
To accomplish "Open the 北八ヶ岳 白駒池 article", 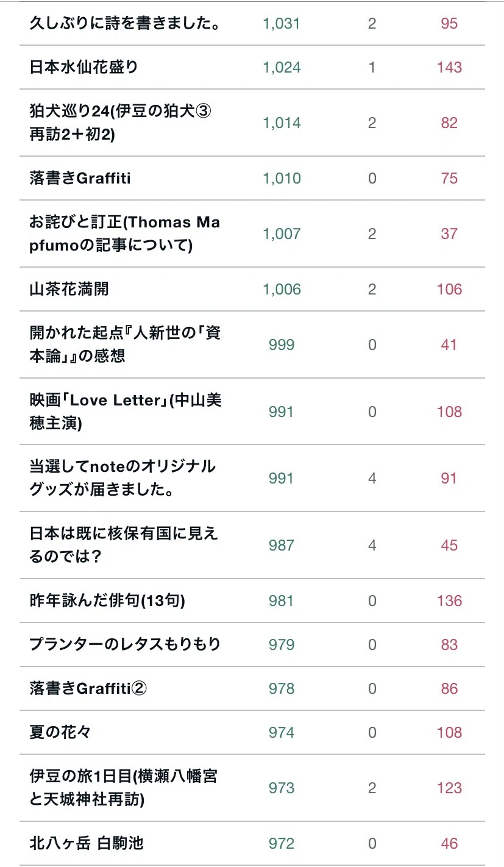I will pyautogui.click(x=87, y=843).
